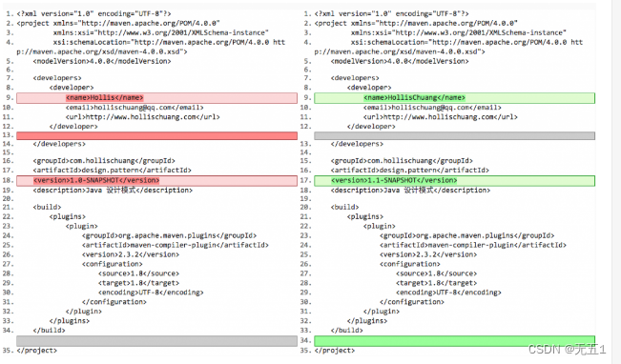The width and height of the screenshot is (621, 364).
Task: Click <artifactId>maven-compiler-plugin</artifactId> in left pane
Action: (176, 245)
